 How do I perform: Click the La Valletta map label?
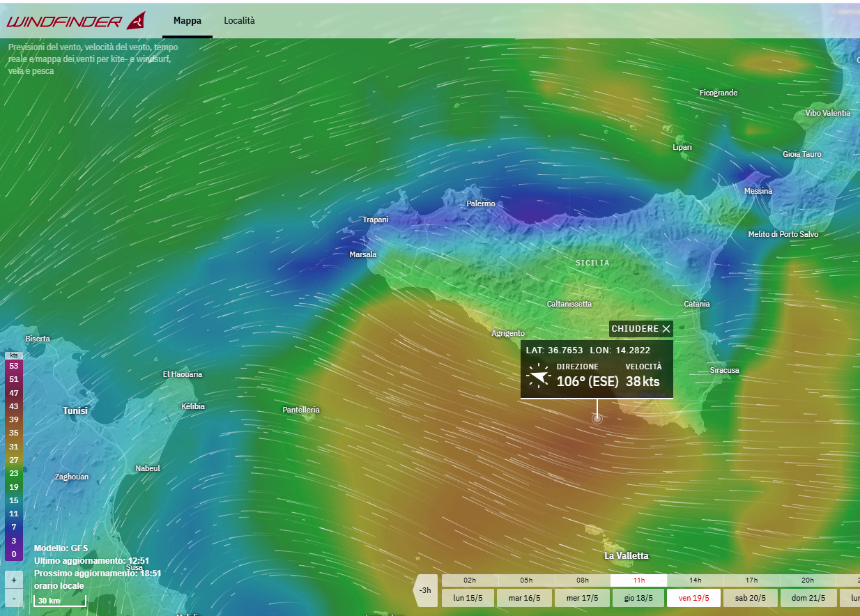[x=627, y=555]
